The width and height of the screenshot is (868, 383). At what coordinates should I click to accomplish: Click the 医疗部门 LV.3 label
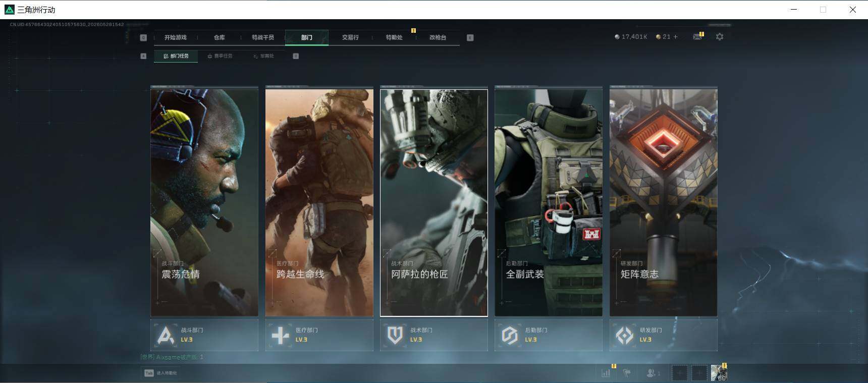point(301,340)
